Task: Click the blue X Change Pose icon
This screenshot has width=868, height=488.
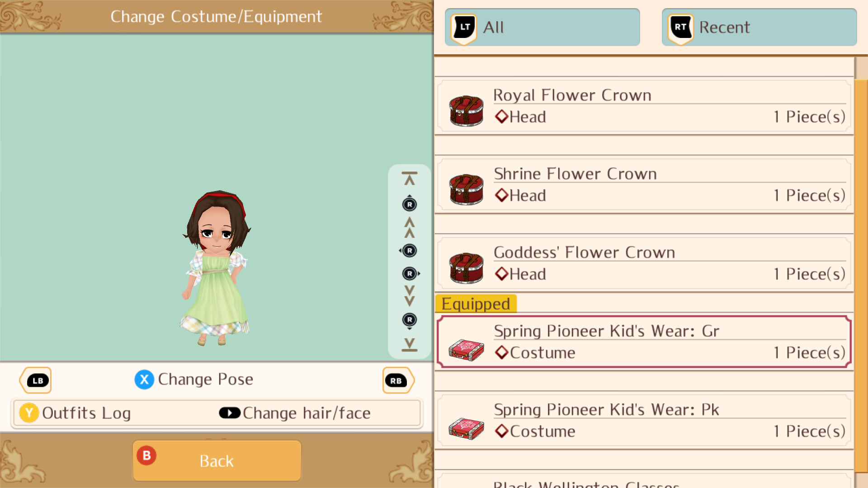Action: (144, 380)
